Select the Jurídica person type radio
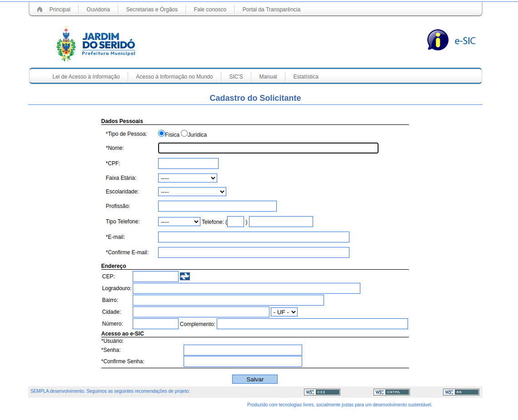 [x=184, y=133]
